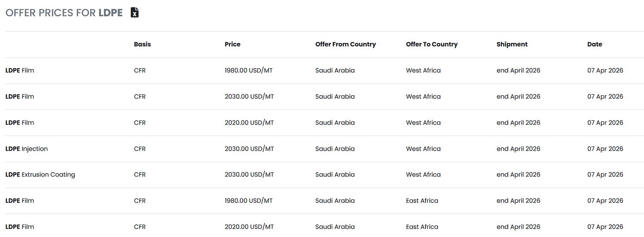The width and height of the screenshot is (644, 237).
Task: Click the Extrusion Coating row's date cell
Action: coord(605,175)
